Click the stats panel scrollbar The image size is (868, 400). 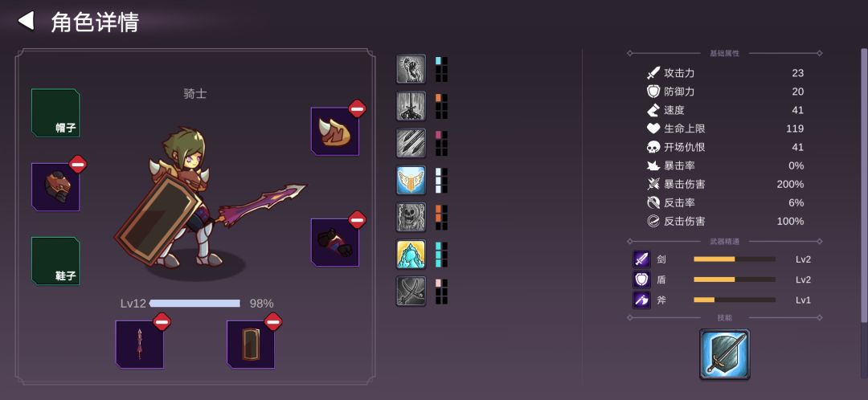[x=863, y=186]
